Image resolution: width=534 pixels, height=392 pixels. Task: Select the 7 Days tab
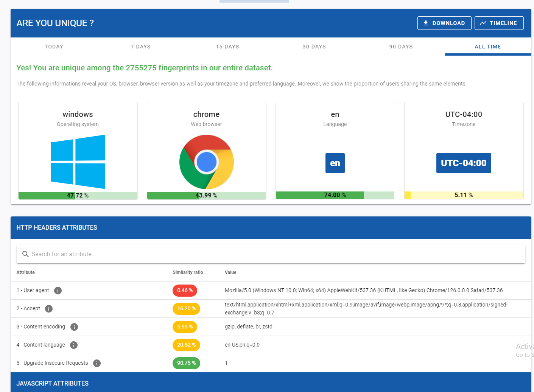[x=140, y=47]
